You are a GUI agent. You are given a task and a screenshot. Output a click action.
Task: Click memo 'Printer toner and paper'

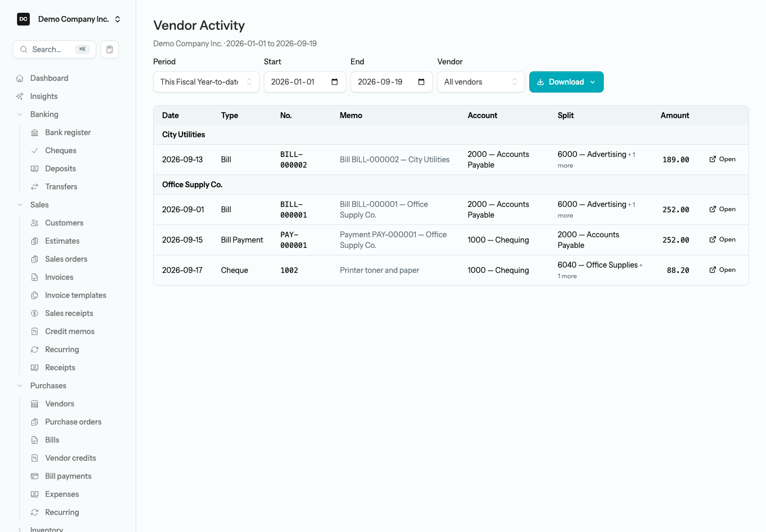pyautogui.click(x=379, y=270)
